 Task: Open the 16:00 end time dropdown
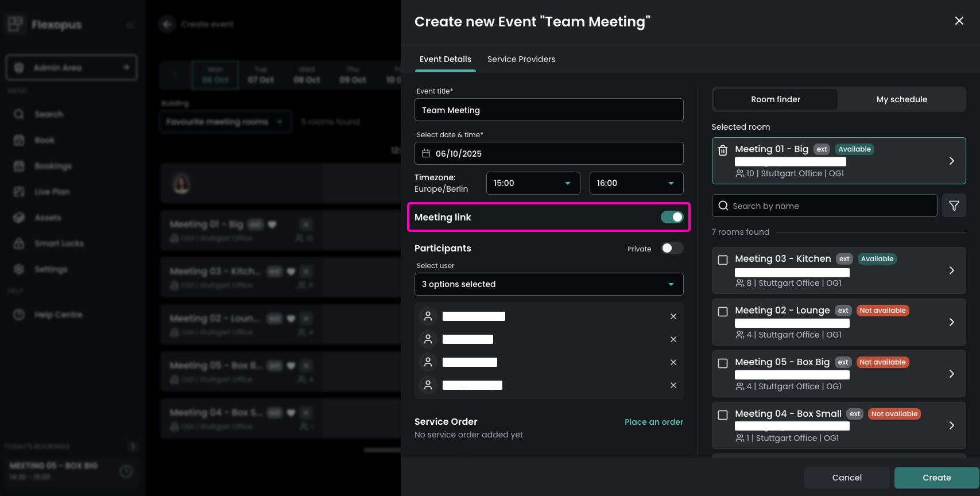pos(636,183)
